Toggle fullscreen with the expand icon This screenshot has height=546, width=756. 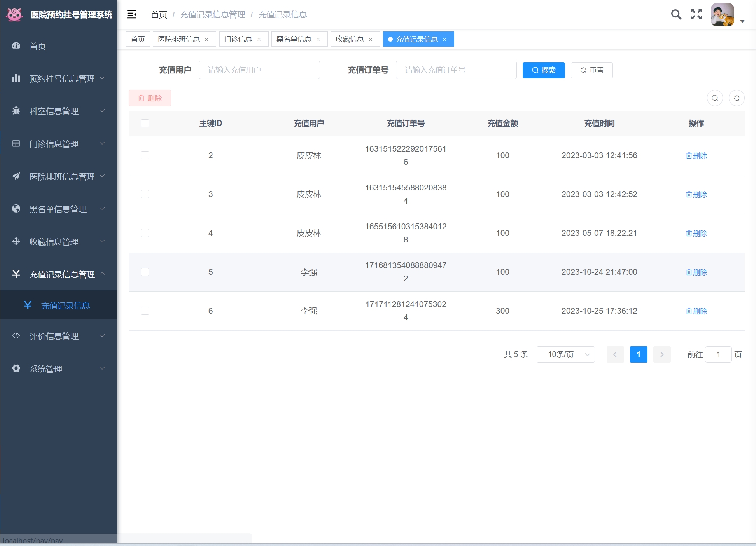coord(696,15)
